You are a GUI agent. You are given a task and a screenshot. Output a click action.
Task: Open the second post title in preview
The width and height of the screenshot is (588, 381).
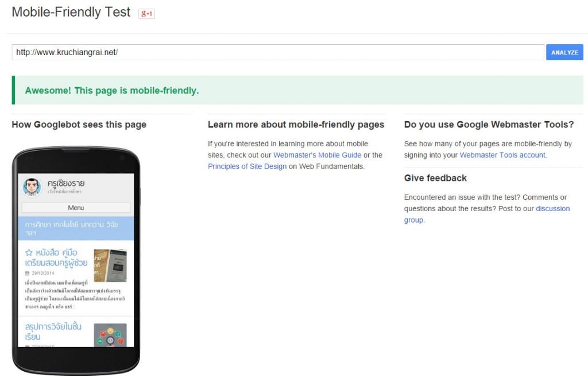pos(53,332)
